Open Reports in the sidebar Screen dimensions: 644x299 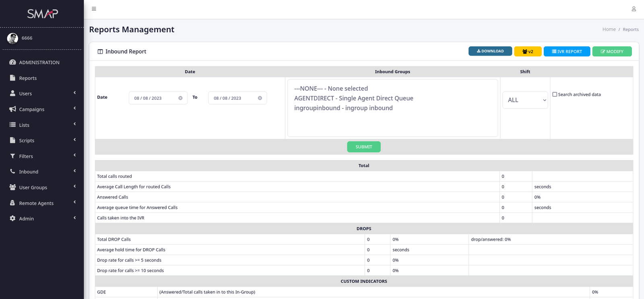pos(28,78)
